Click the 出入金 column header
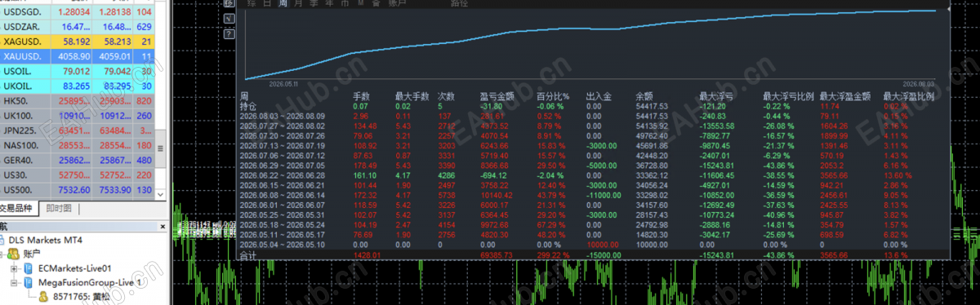 [x=598, y=96]
